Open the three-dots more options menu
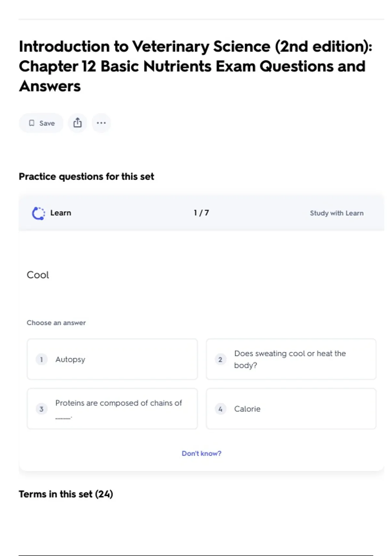This screenshot has width=392, height=556. coord(101,123)
